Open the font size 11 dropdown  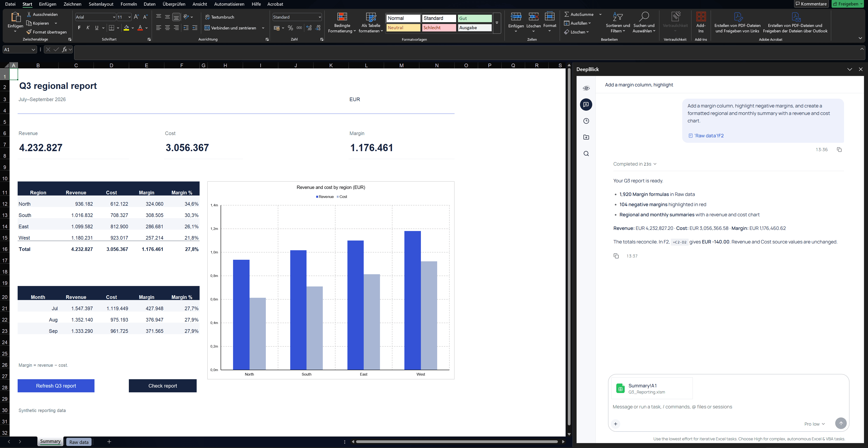coord(129,17)
